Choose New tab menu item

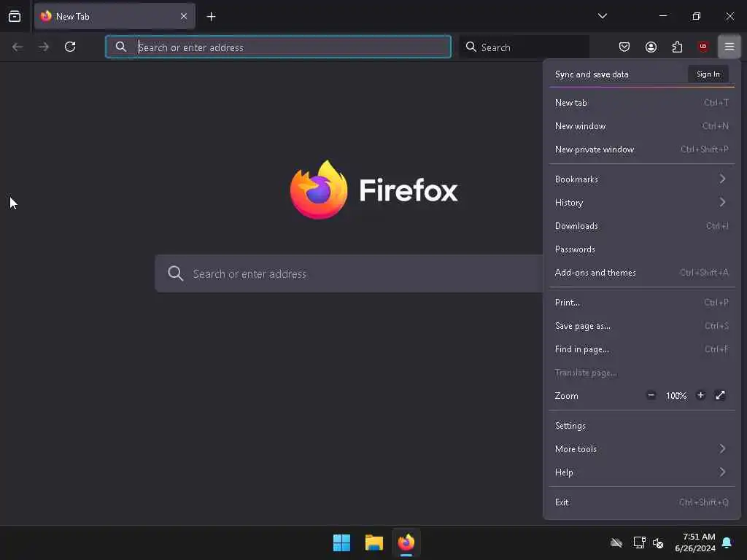(x=642, y=103)
